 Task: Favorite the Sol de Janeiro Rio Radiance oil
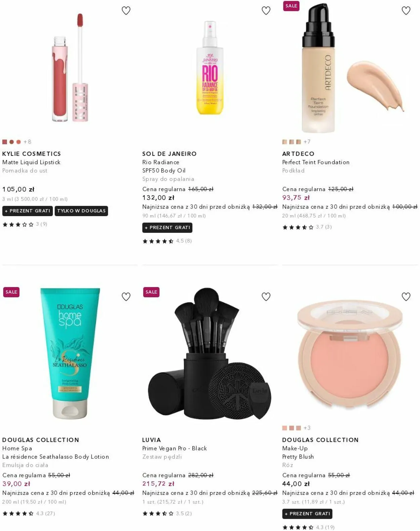[x=266, y=11]
